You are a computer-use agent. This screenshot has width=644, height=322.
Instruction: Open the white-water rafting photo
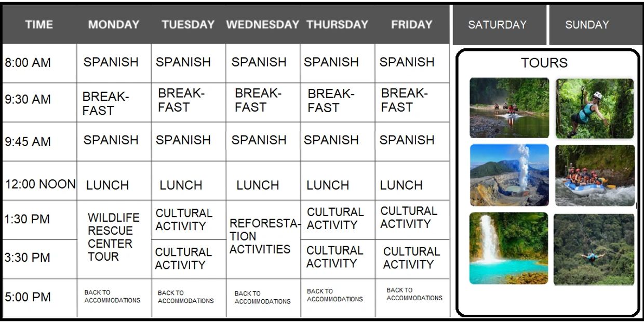coord(595,175)
